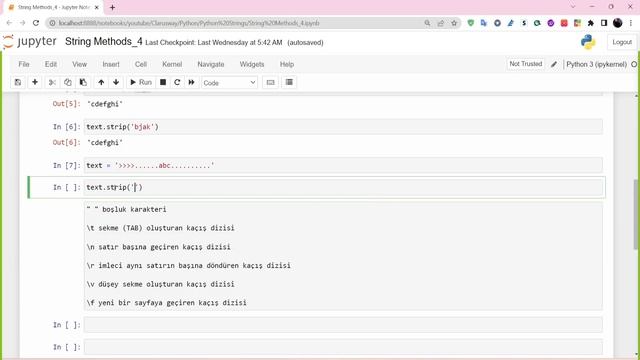Save and checkpoint the notebook
The image size is (640, 360).
[18, 82]
